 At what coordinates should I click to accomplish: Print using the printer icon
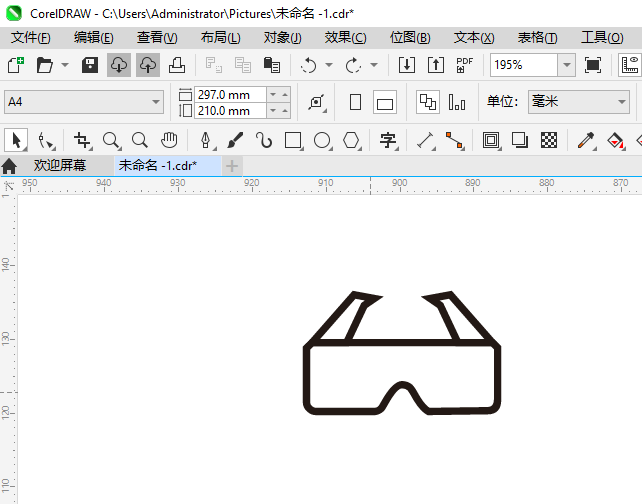point(177,65)
